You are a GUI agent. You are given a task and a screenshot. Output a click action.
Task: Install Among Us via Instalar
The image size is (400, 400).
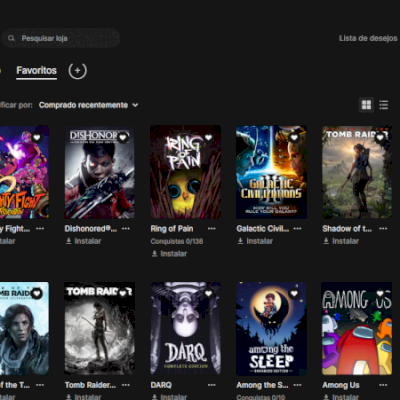pyautogui.click(x=341, y=397)
